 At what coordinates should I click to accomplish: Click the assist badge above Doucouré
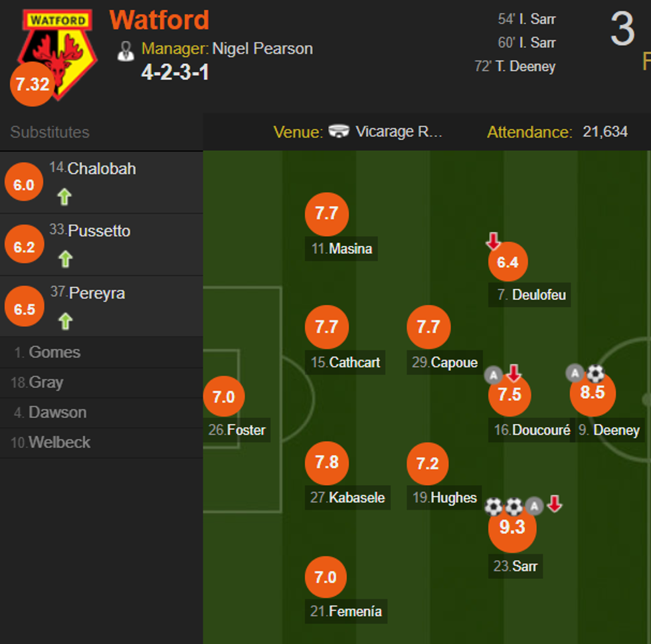coord(493,376)
